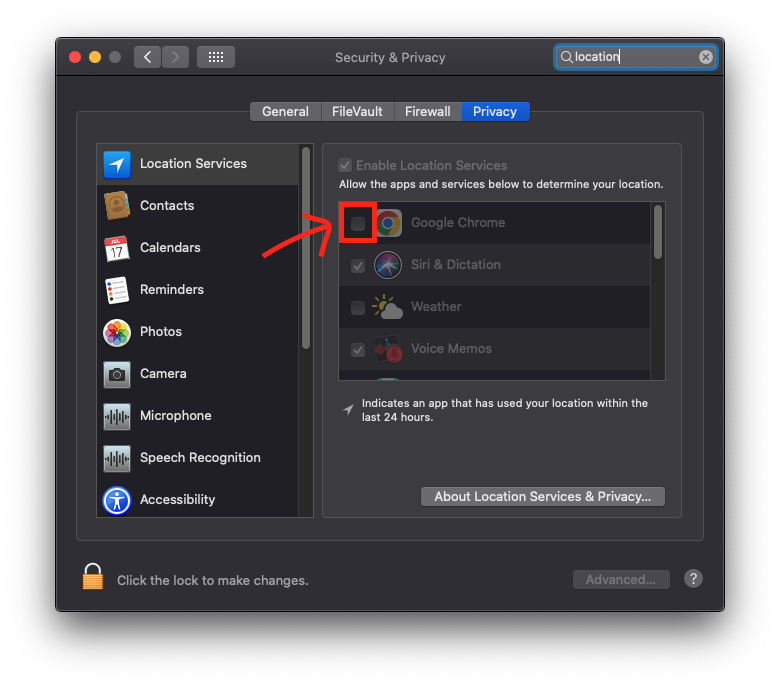This screenshot has height=685, width=780.
Task: Select Microphone label in privacy list
Action: [x=176, y=416]
